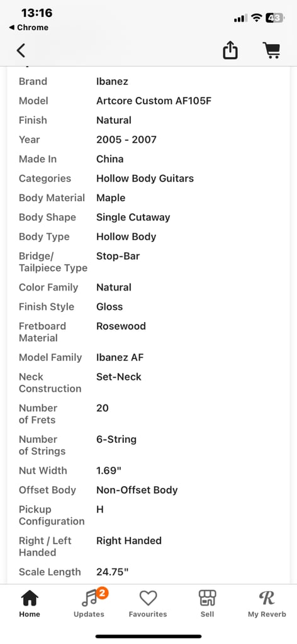Tap the Rosewood fretboard material value

point(121,326)
